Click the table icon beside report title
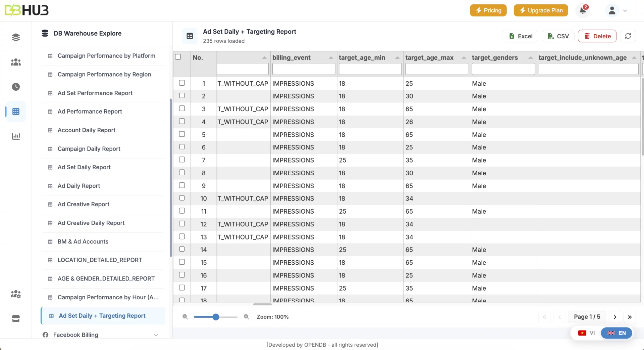Screen dimensions: 644x350 [190, 36]
